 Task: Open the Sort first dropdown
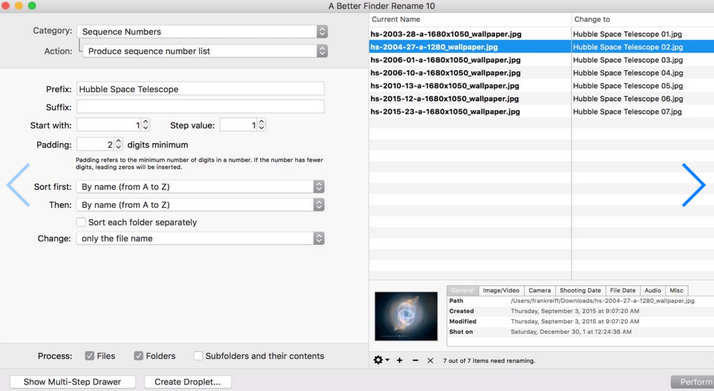coord(200,187)
